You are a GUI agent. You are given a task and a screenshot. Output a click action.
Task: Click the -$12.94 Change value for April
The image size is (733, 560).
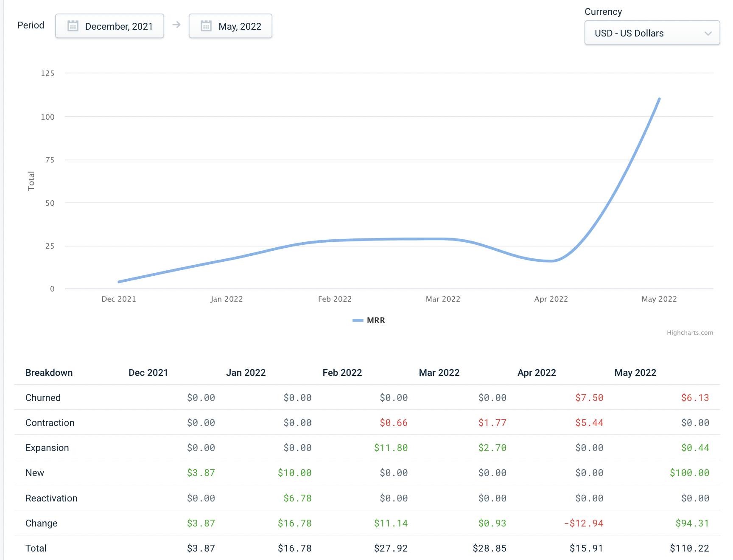click(x=584, y=524)
